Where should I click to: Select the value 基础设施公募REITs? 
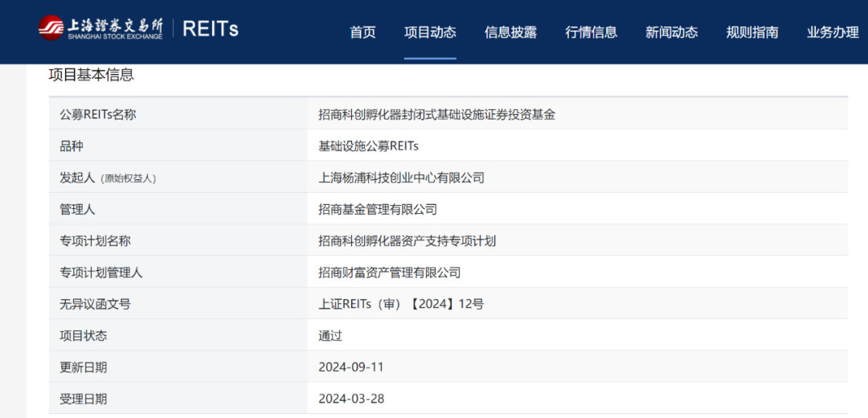[x=369, y=147]
